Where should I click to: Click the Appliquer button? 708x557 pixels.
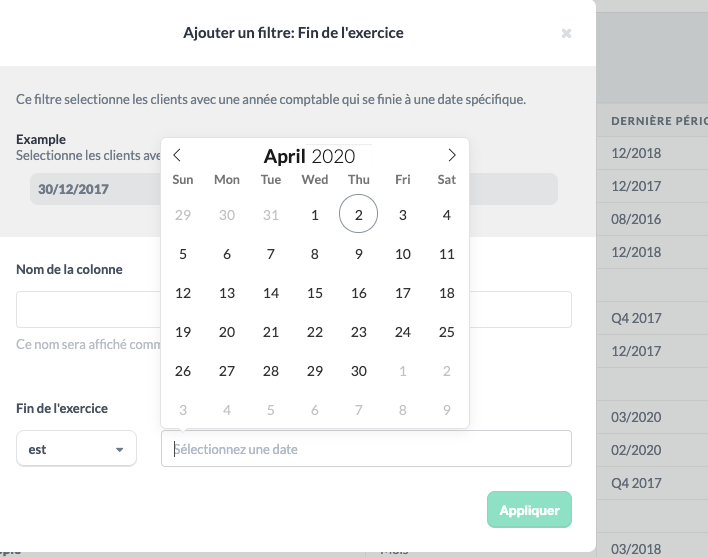(x=529, y=510)
